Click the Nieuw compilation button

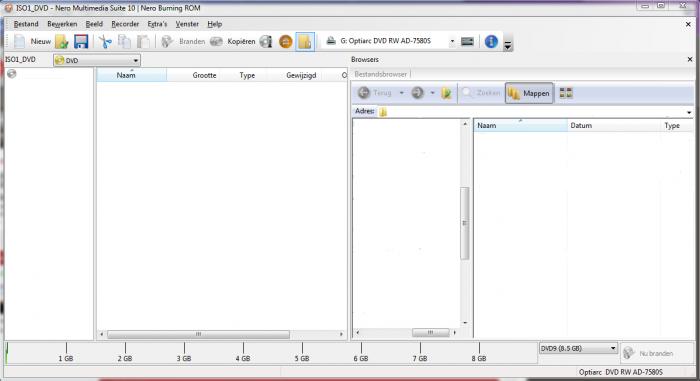coord(32,42)
